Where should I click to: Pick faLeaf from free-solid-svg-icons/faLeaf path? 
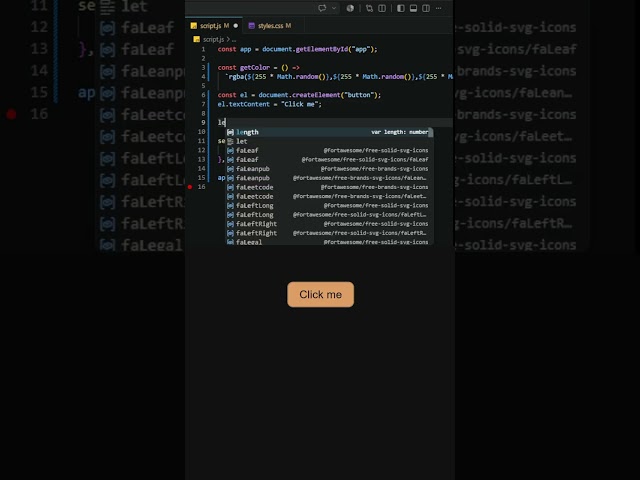tap(329, 160)
